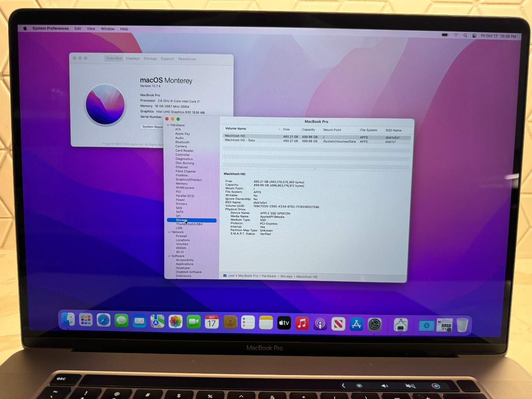Launch Launchpad from the Dock
The width and height of the screenshot is (532, 399).
[86, 320]
